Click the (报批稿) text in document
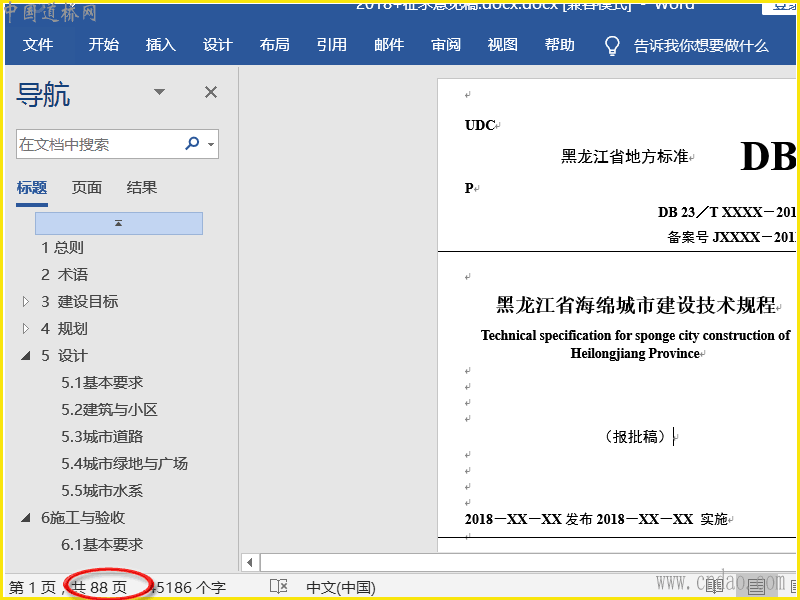The height and width of the screenshot is (600, 800). [x=636, y=437]
